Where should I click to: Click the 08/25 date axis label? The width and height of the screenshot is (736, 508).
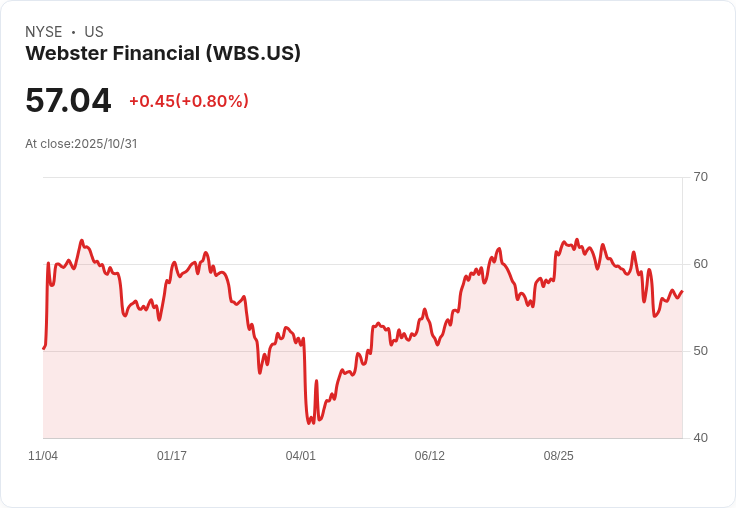pyautogui.click(x=559, y=455)
